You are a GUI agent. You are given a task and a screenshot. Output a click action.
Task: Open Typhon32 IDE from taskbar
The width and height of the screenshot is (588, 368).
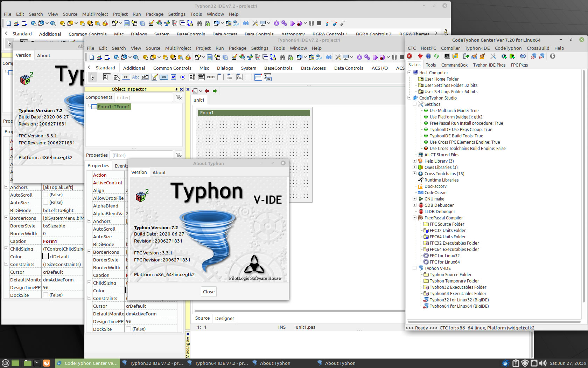pyautogui.click(x=153, y=363)
